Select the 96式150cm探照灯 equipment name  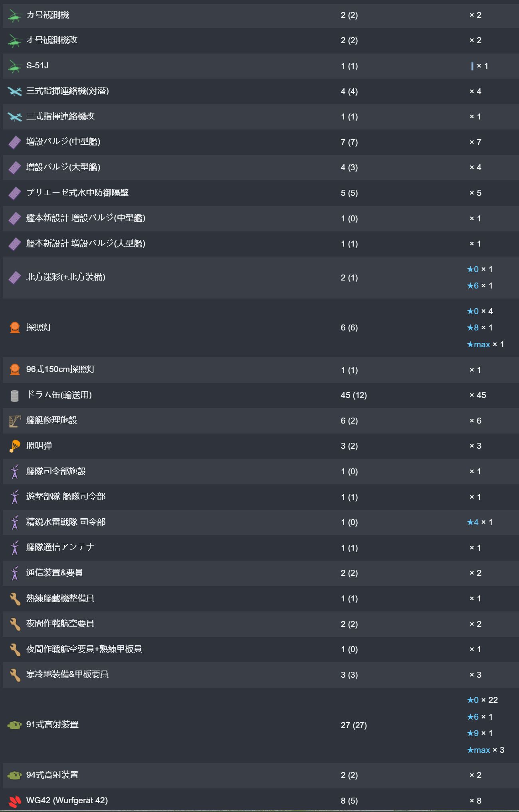[x=60, y=369]
